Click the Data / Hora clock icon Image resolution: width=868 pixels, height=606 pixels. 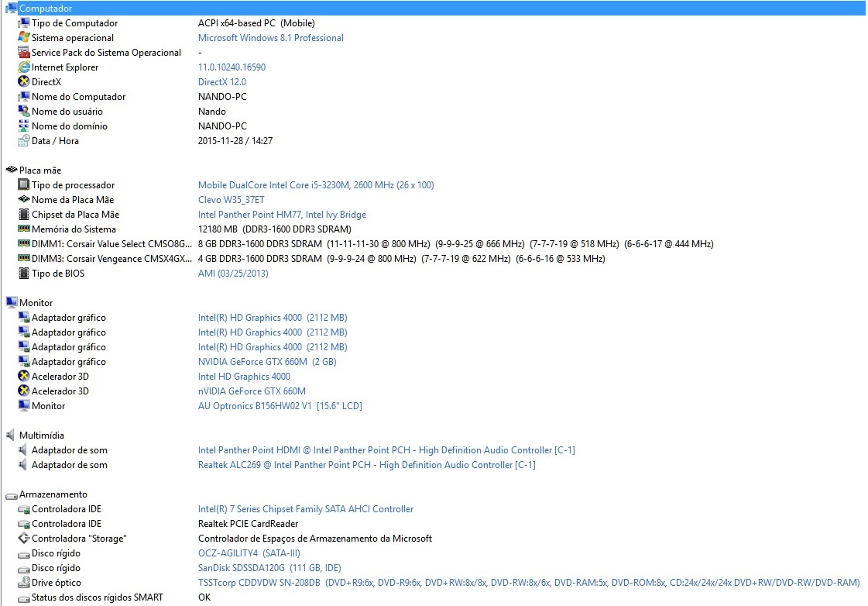24,141
